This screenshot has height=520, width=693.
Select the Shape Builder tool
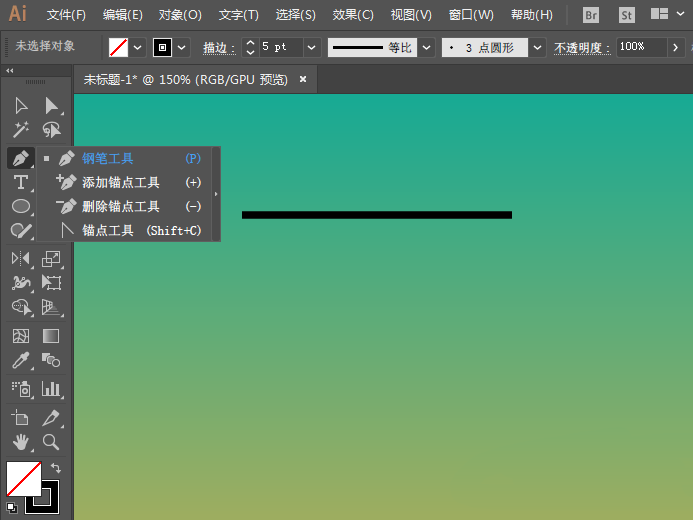coord(21,307)
